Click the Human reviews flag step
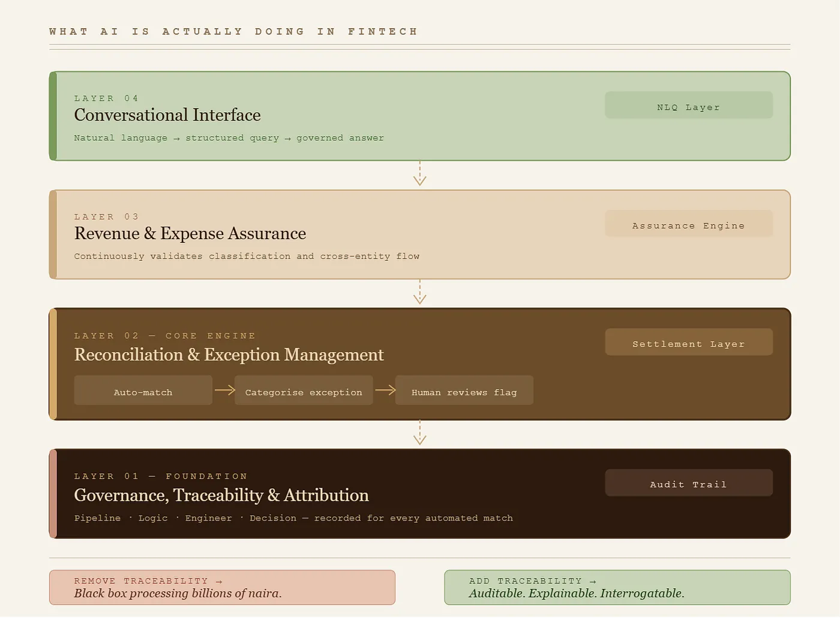Screen dimensions: 840x629 (464, 391)
